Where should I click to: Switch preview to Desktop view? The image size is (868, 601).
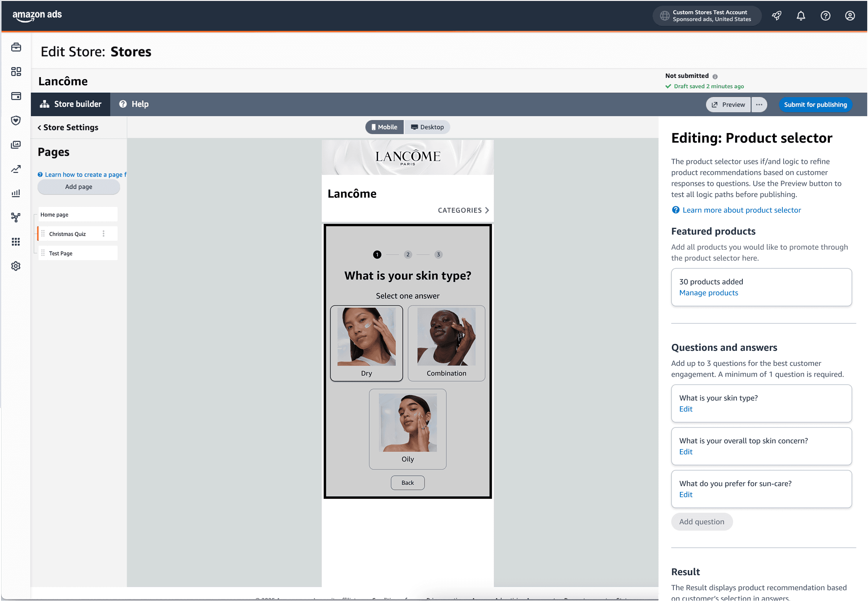tap(427, 127)
